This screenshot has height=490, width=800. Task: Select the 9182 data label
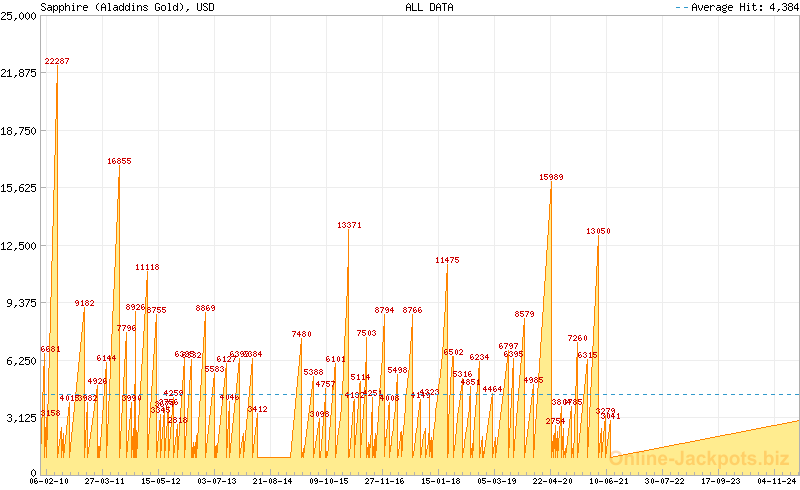point(85,303)
